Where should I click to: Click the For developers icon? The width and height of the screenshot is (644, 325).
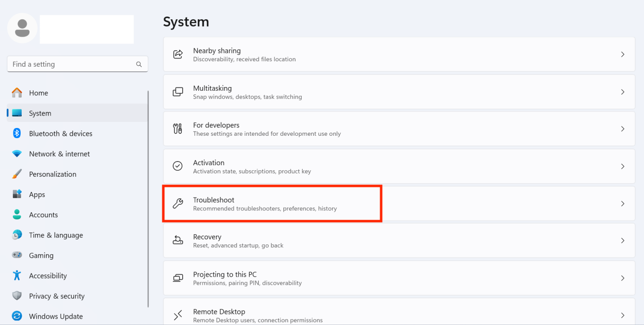pyautogui.click(x=178, y=128)
